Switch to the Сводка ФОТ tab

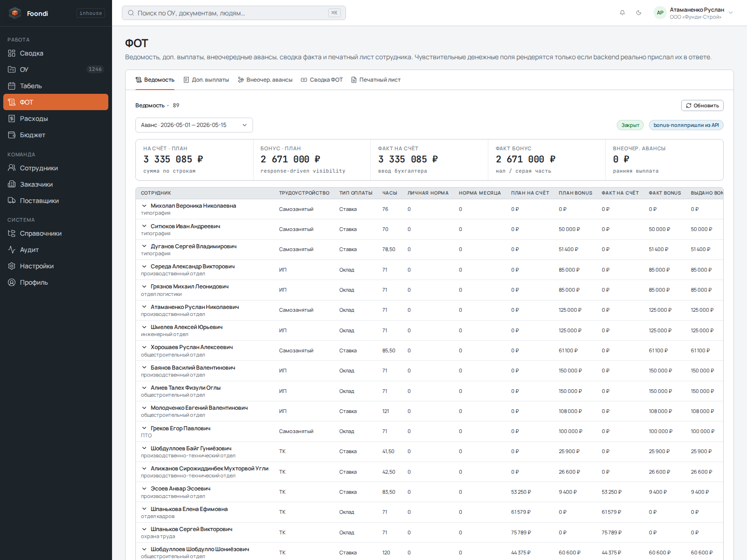pyautogui.click(x=322, y=80)
